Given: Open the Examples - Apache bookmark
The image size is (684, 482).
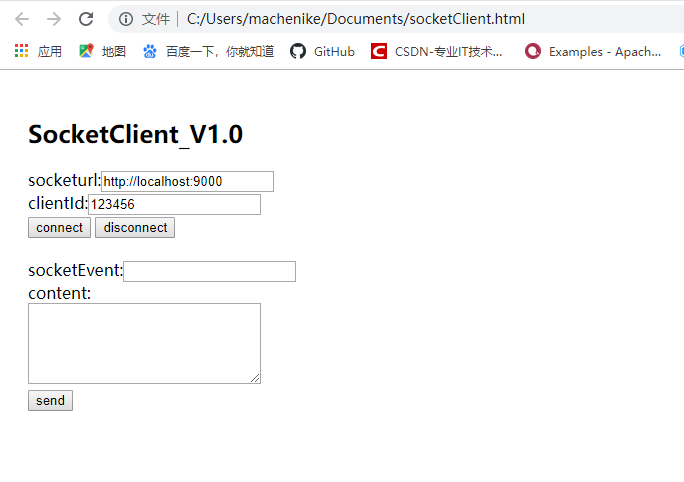Looking at the screenshot, I should tap(593, 51).
